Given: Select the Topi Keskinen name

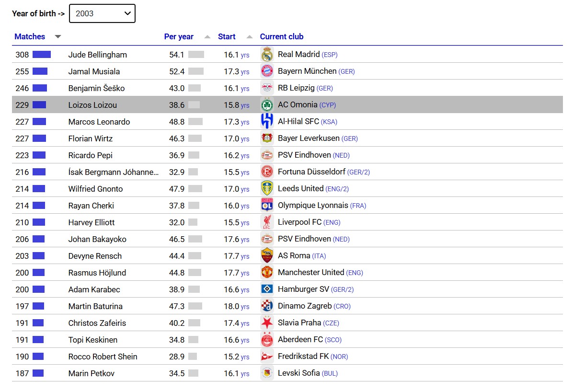Looking at the screenshot, I should [x=93, y=340].
